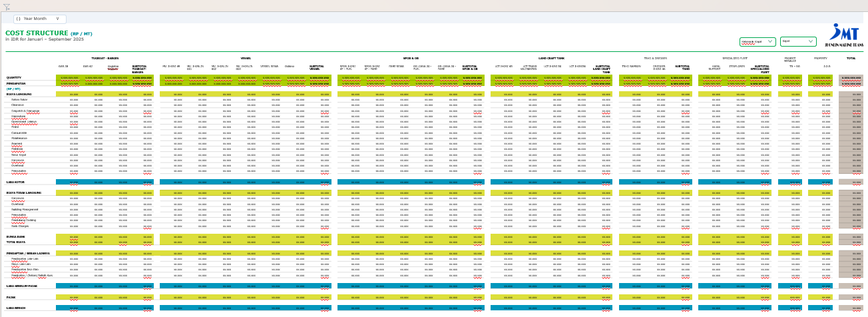Select the SUBTOTAL LAND CRAFT TANK header

[x=602, y=69]
